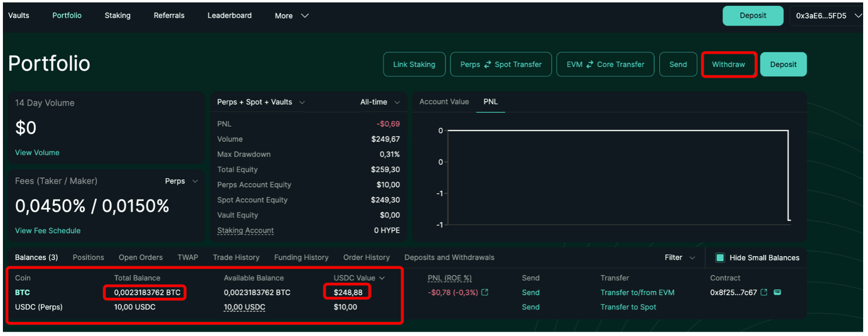Click Transfer to/from EVM for BTC
The width and height of the screenshot is (868, 336).
637,292
